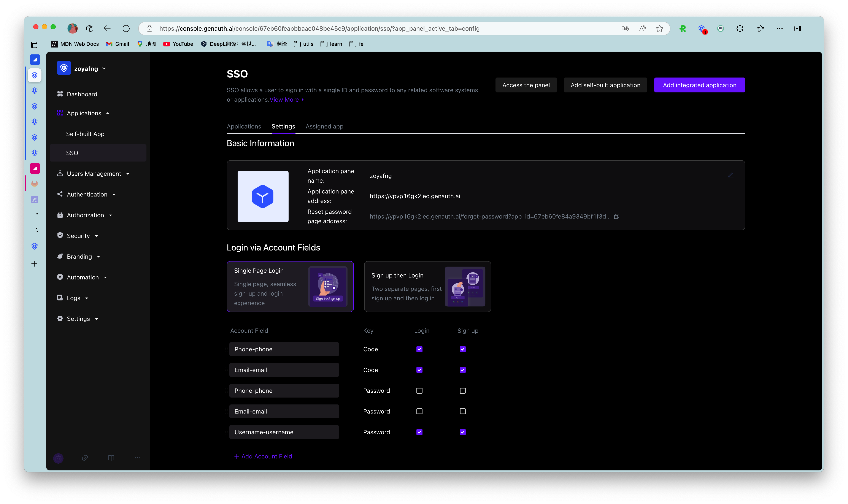The width and height of the screenshot is (848, 504).
Task: Open the browser extensions puzzle icon
Action: point(739,29)
